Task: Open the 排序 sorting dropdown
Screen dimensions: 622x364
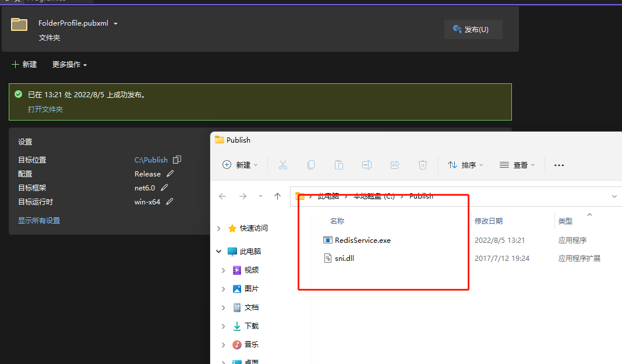Action: pos(465,165)
